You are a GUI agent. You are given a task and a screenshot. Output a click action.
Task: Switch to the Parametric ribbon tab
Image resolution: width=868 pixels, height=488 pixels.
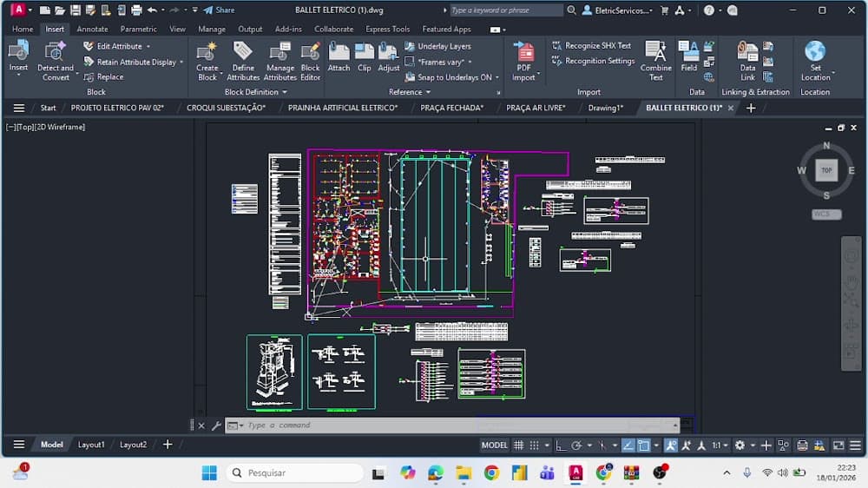pos(138,29)
